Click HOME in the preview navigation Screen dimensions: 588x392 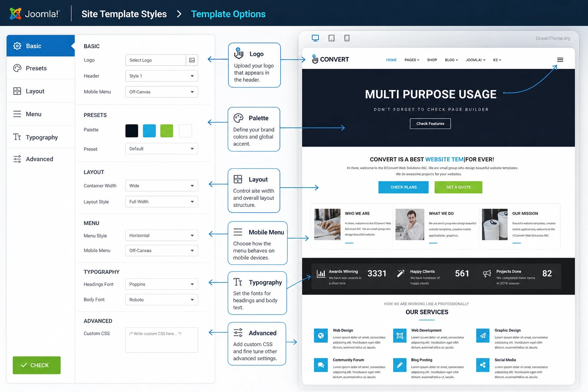point(391,60)
